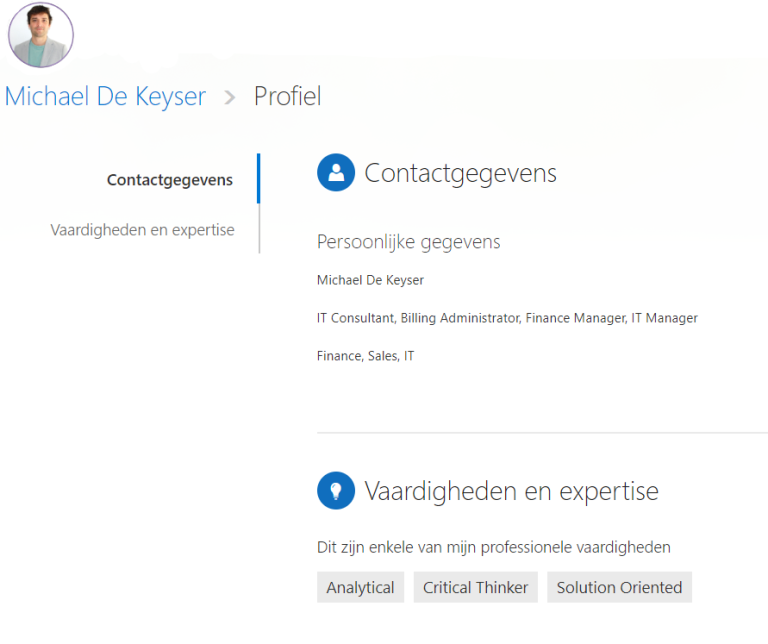Click the Michael De Keyser name text
This screenshot has width=768, height=644.
370,280
